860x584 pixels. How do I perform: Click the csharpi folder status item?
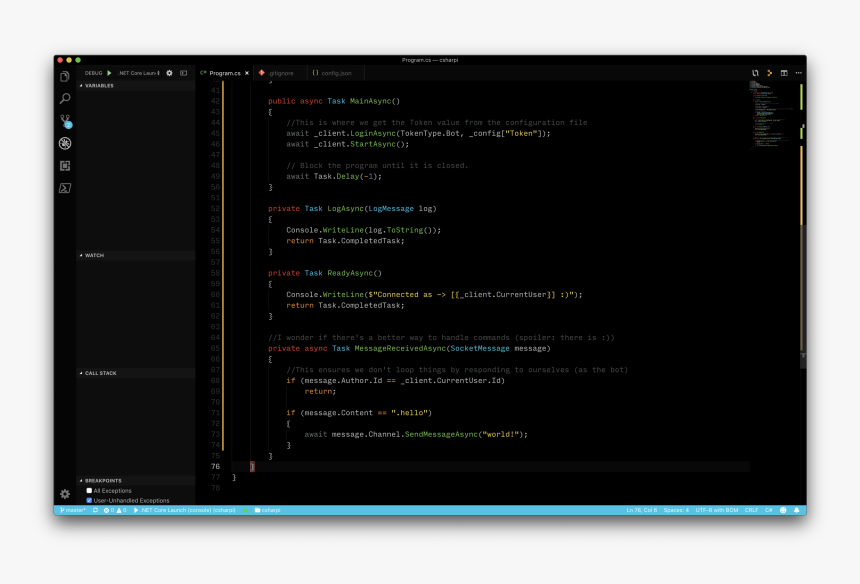click(x=268, y=511)
